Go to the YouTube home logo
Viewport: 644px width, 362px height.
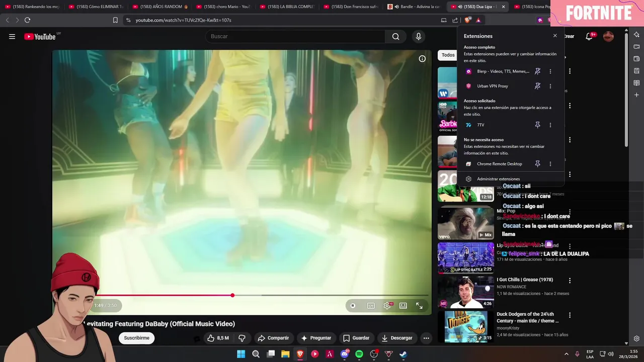[x=40, y=36]
